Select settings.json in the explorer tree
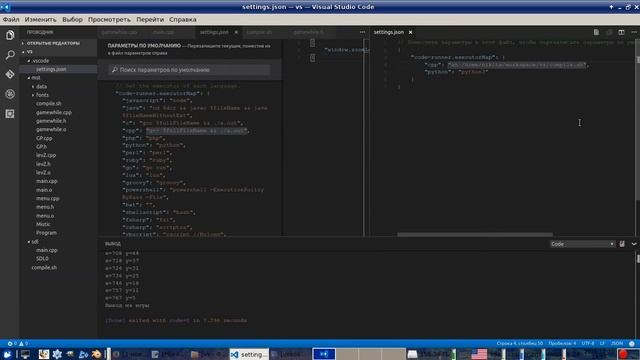The width and height of the screenshot is (640, 360). [51, 69]
